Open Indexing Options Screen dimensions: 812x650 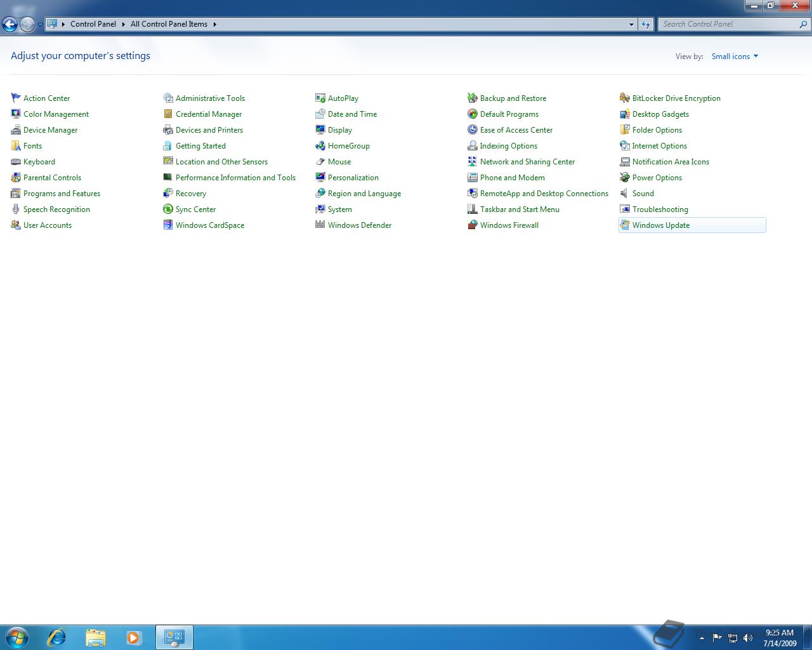click(508, 145)
